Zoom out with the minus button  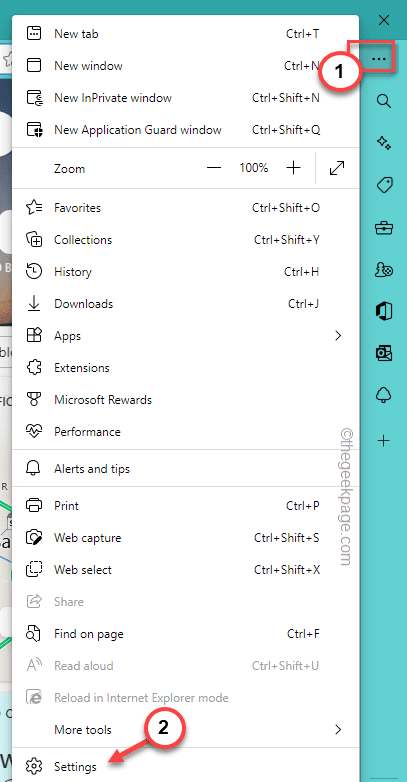213,168
